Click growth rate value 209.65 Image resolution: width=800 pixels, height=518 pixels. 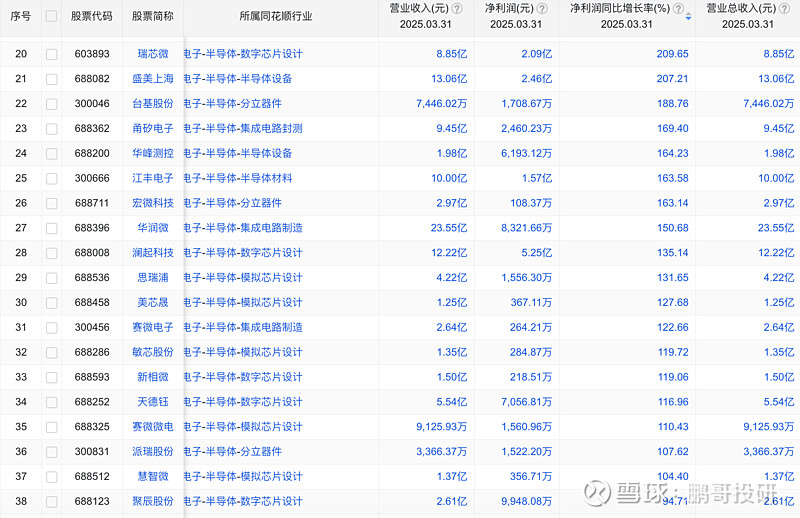(x=672, y=54)
